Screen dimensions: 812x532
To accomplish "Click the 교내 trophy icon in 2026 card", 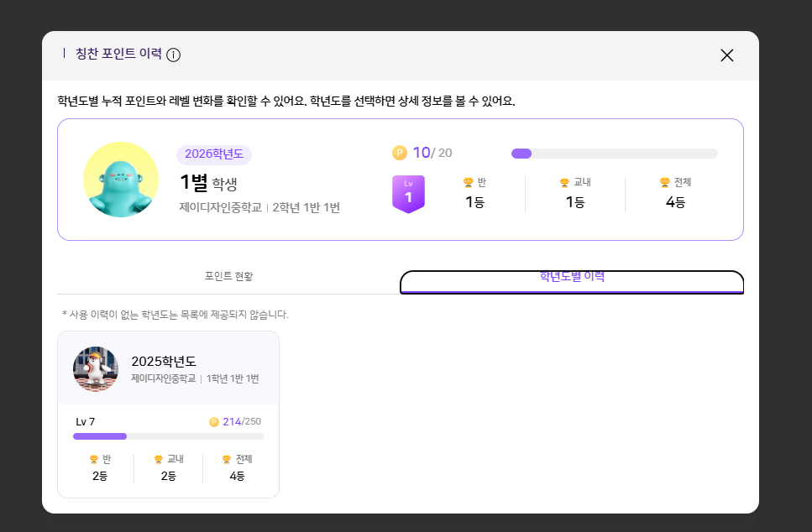I will coord(564,182).
